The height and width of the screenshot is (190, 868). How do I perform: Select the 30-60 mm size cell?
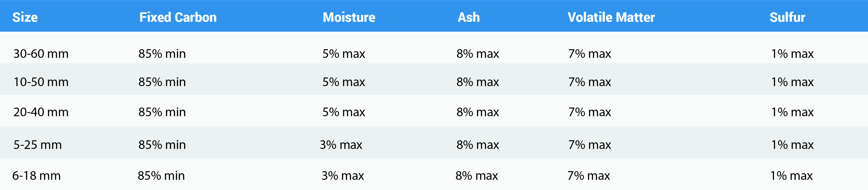click(x=41, y=54)
